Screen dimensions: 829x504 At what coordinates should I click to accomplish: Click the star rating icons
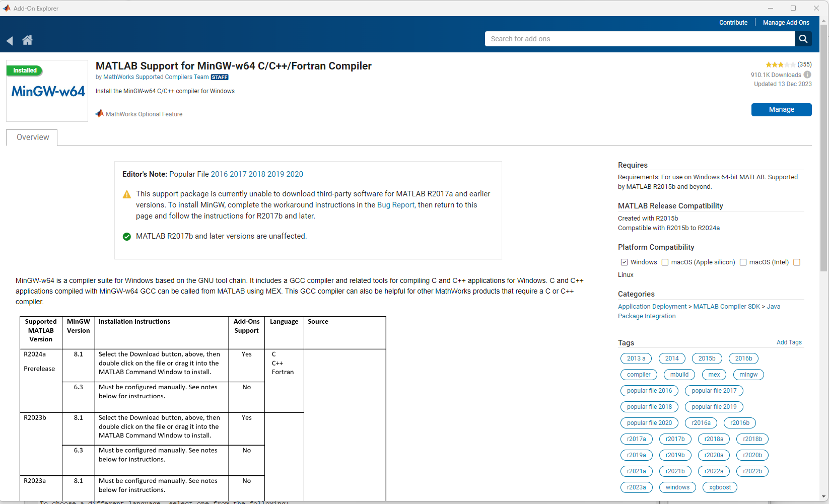tap(780, 64)
